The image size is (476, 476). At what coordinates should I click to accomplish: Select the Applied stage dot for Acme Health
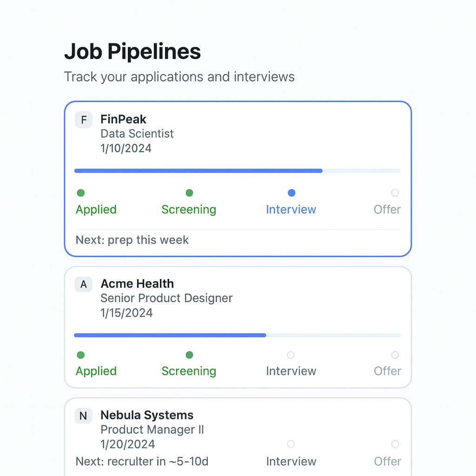coord(80,355)
